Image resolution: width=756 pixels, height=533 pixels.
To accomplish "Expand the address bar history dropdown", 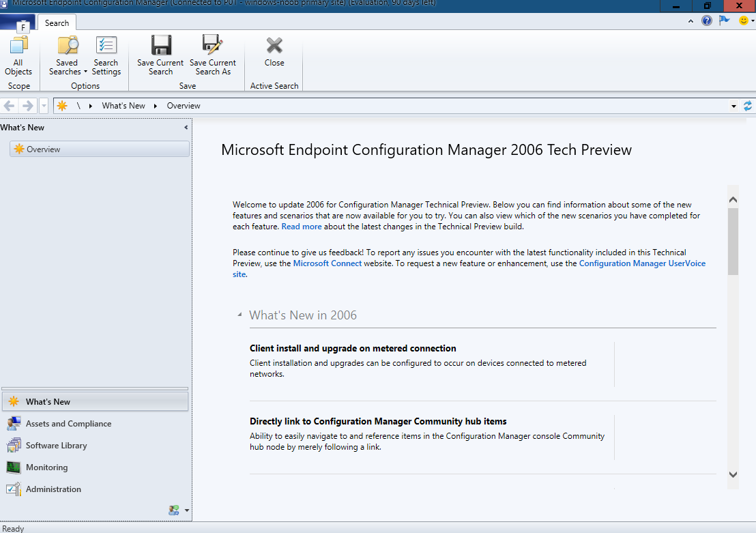I will pyautogui.click(x=733, y=106).
